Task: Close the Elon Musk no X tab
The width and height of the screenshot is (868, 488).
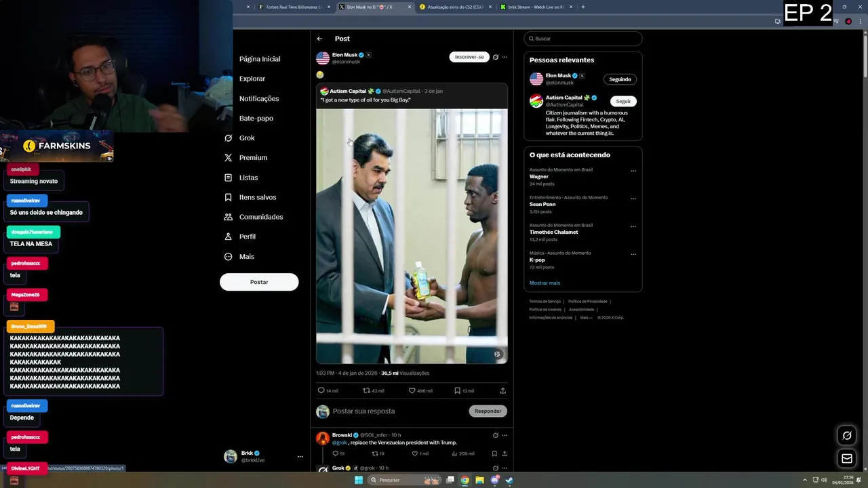Action: point(410,7)
